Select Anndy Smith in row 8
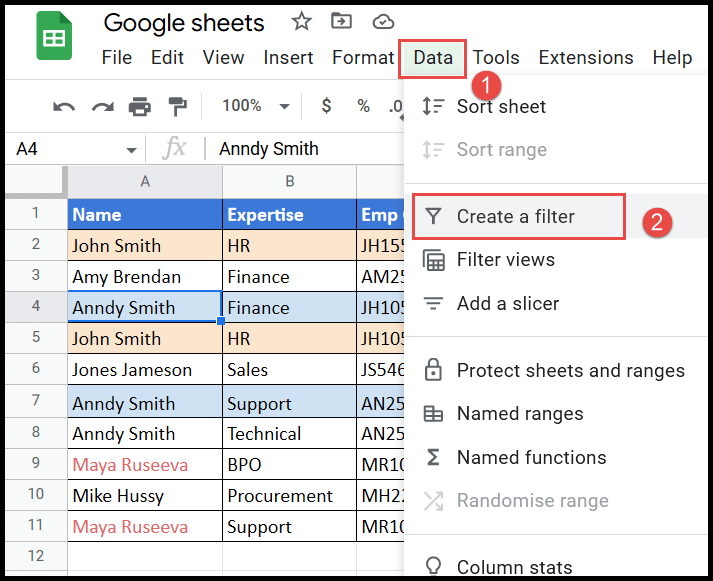The image size is (713, 581). (145, 433)
